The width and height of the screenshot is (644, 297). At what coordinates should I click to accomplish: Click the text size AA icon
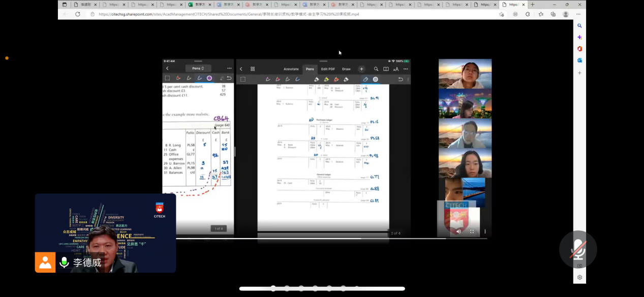[396, 69]
